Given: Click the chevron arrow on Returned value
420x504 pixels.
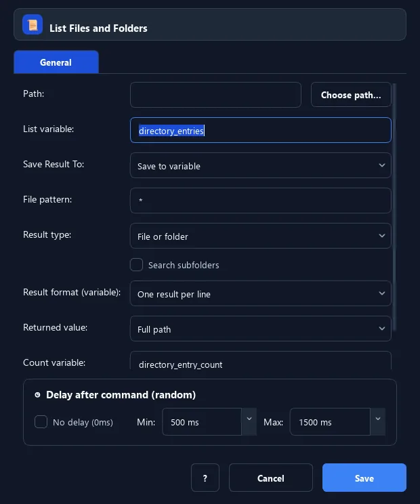Looking at the screenshot, I should 382,329.
